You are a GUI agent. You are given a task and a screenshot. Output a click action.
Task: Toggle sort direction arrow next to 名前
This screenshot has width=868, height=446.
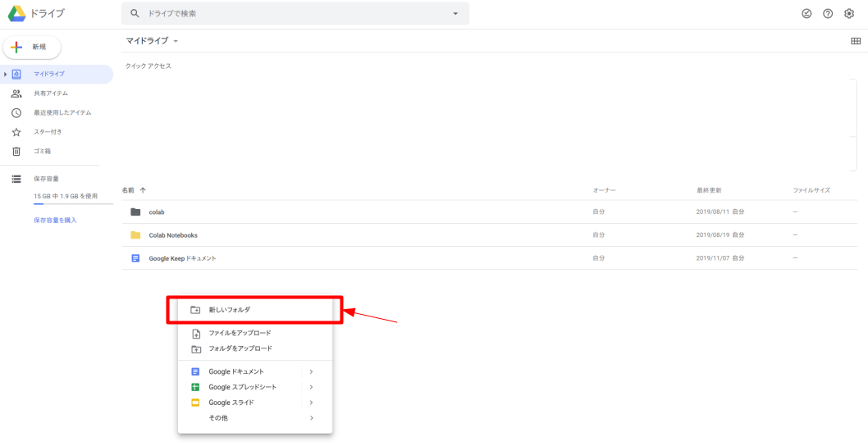tap(143, 190)
